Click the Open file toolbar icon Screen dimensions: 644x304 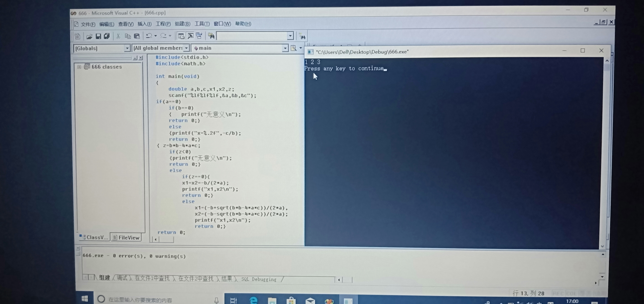tap(89, 36)
